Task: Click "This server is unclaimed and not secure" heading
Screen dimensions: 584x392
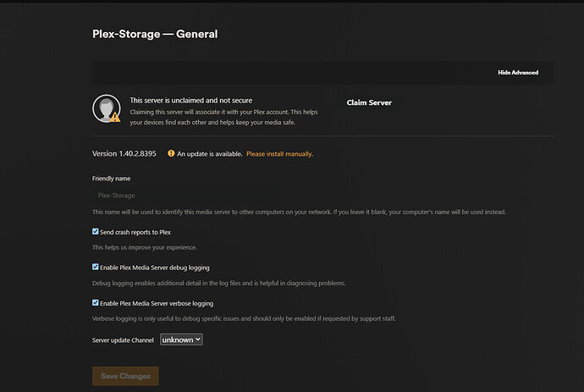Action: click(190, 100)
